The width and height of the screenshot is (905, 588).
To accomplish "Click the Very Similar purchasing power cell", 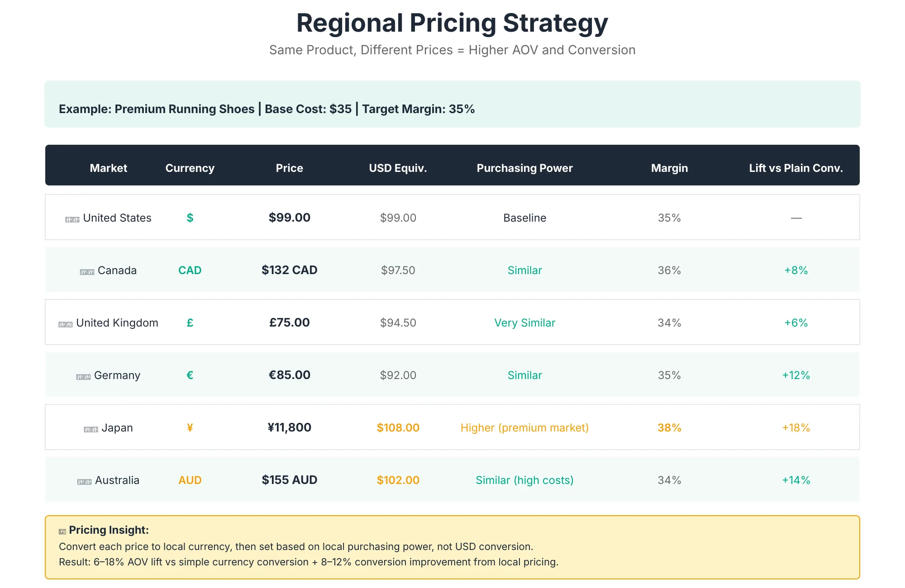I will click(x=525, y=322).
